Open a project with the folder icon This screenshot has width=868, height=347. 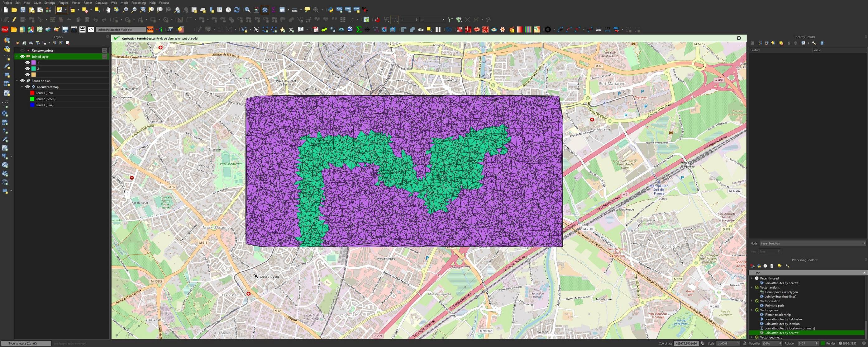[x=14, y=10]
